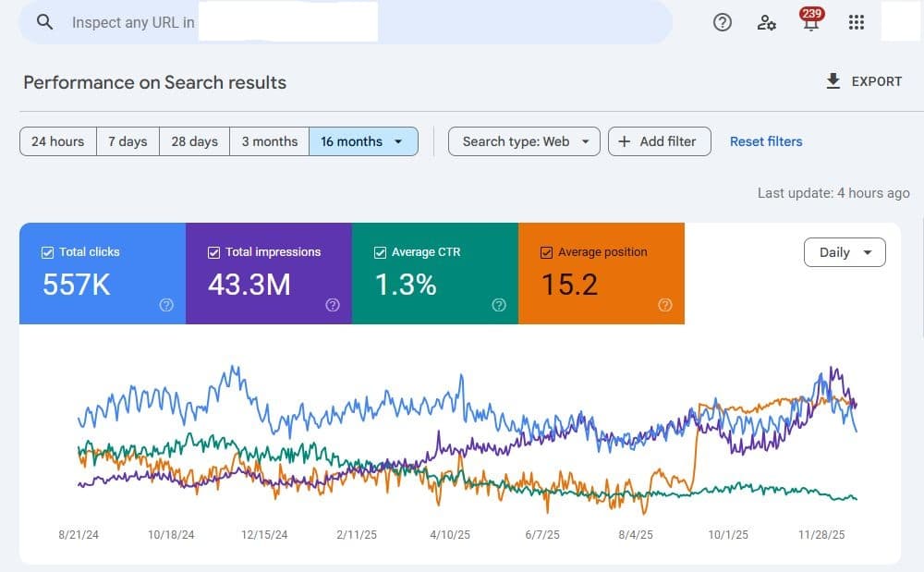Viewport: 924px width, 572px height.
Task: Open the Search type: Web dropdown
Action: pos(524,141)
